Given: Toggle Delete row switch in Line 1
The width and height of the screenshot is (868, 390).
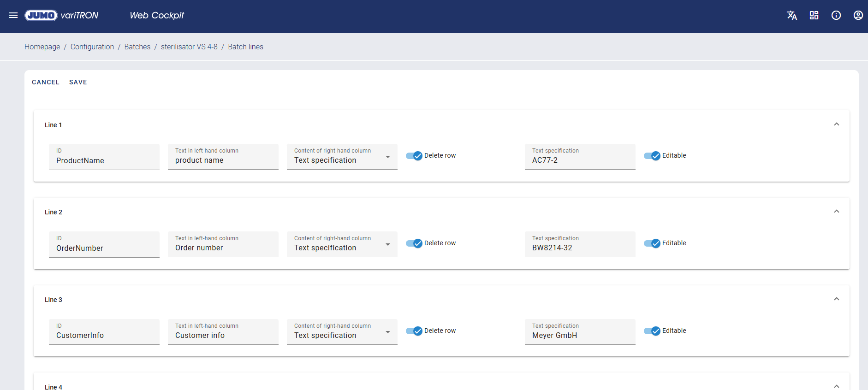Looking at the screenshot, I should (x=414, y=156).
